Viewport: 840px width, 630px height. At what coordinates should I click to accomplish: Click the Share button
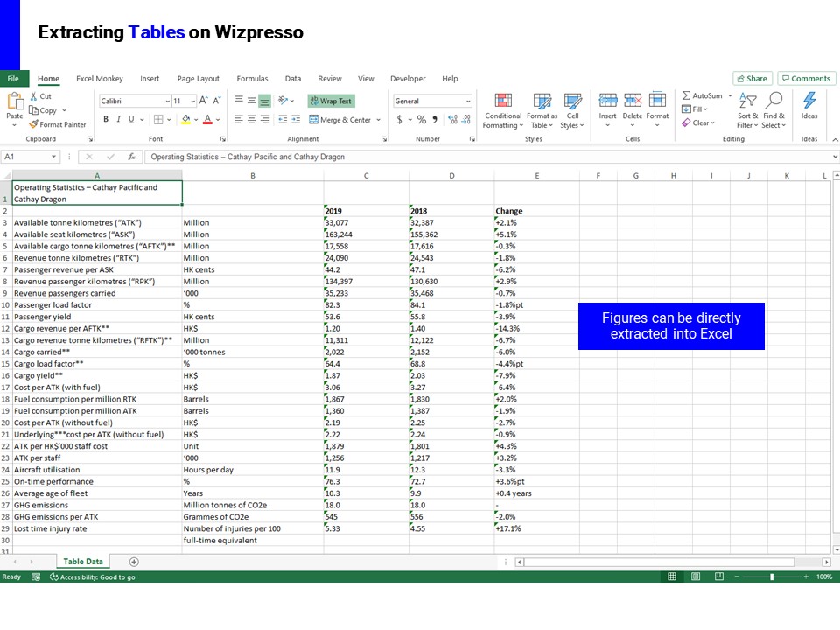(752, 78)
